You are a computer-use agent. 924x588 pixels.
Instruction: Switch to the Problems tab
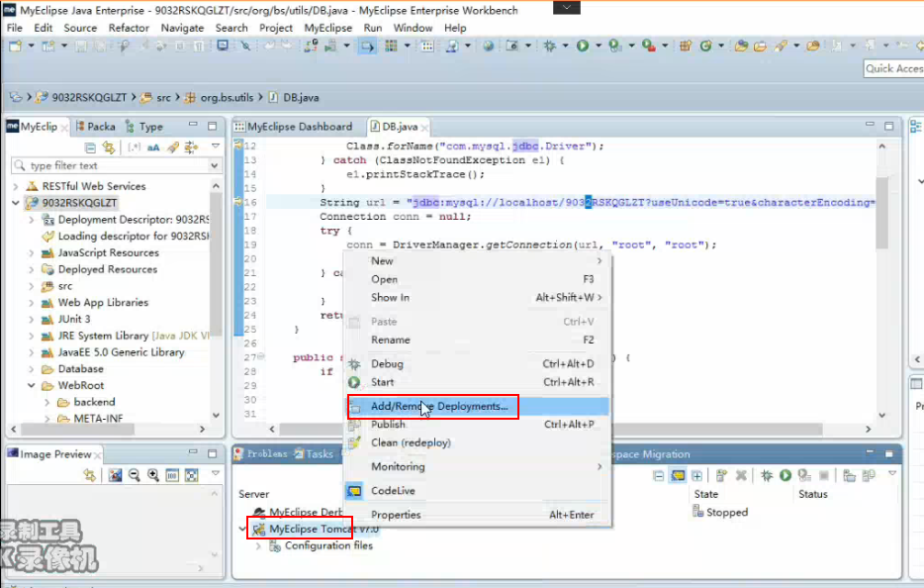coord(260,453)
